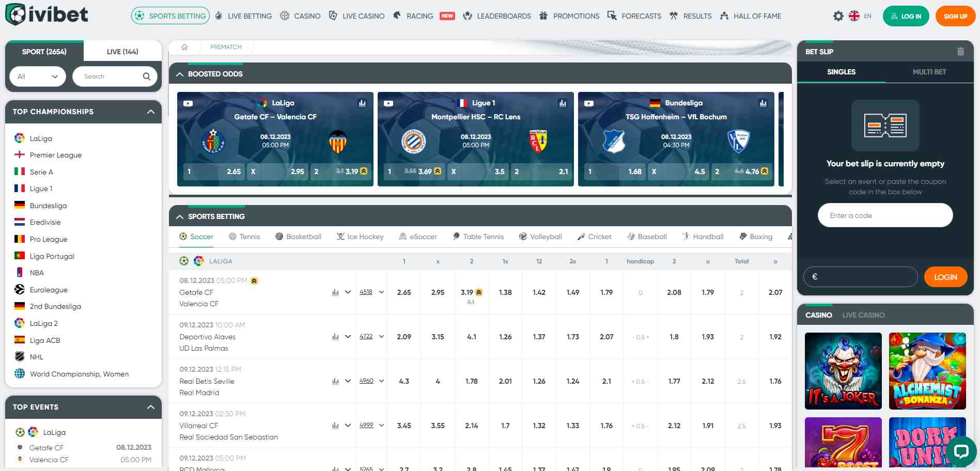Open live chat bubble icon

click(x=961, y=451)
